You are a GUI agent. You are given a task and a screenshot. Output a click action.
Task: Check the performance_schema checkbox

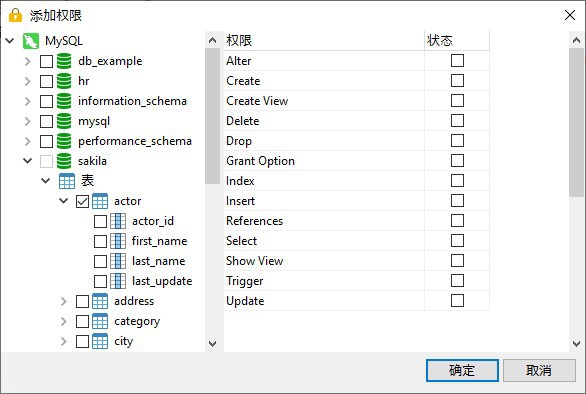46,141
